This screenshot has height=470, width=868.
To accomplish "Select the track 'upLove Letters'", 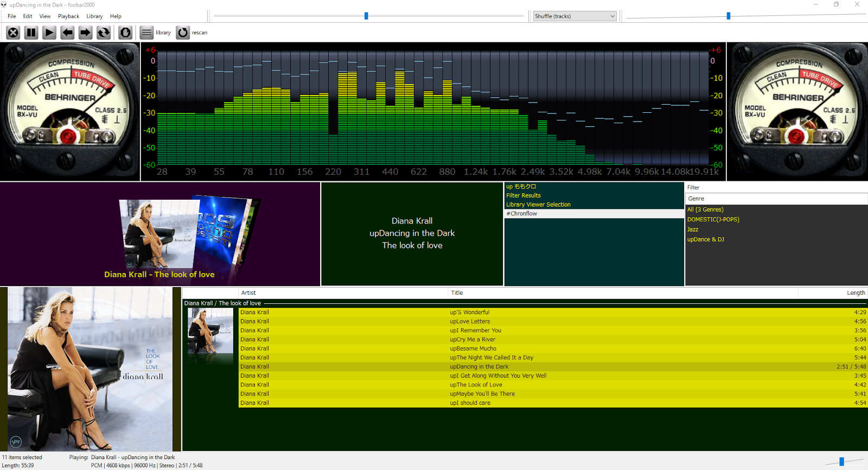I will pos(553,321).
